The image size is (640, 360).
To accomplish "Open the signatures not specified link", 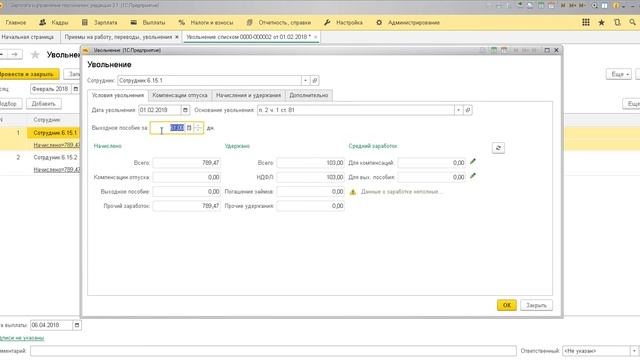I will coord(22,338).
